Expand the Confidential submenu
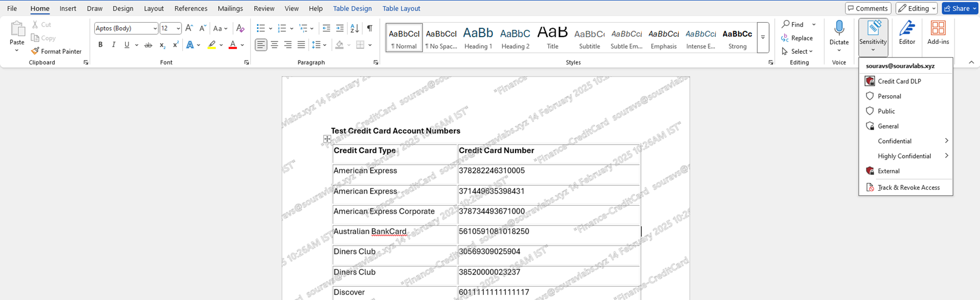Screen dimensions: 980x300 click(906, 141)
